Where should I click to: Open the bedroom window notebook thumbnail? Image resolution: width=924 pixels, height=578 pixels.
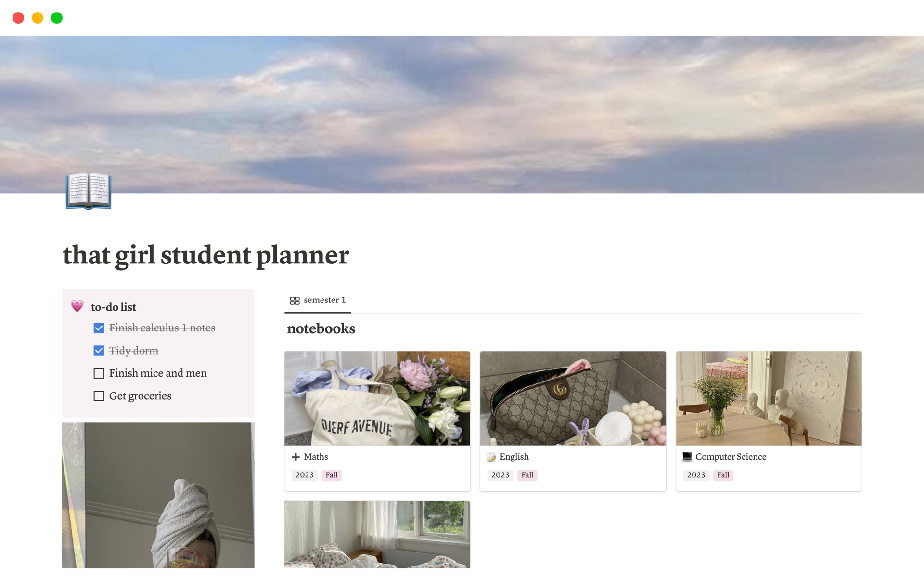pyautogui.click(x=377, y=535)
